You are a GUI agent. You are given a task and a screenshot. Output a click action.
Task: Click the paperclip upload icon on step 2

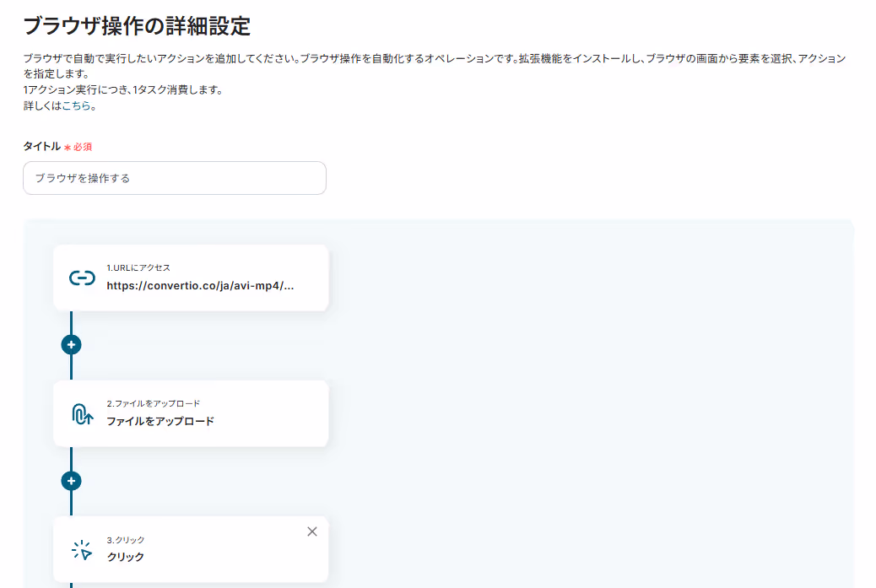[x=82, y=413]
